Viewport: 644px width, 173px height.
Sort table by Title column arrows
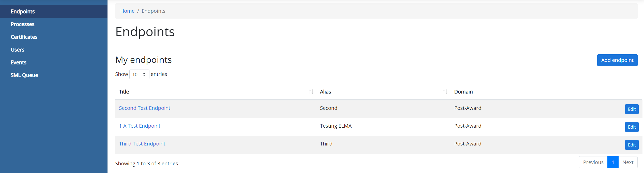pos(311,92)
